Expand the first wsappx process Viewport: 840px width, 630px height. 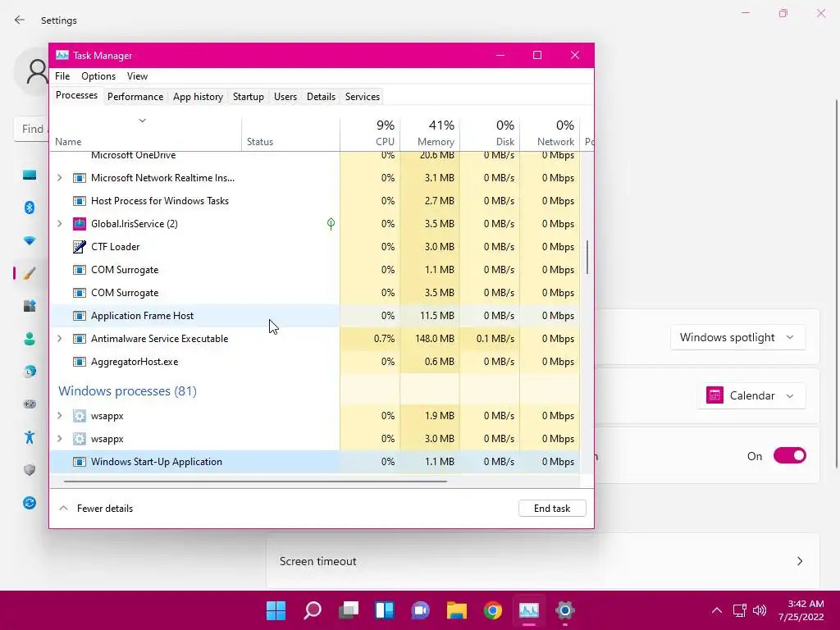click(x=59, y=416)
